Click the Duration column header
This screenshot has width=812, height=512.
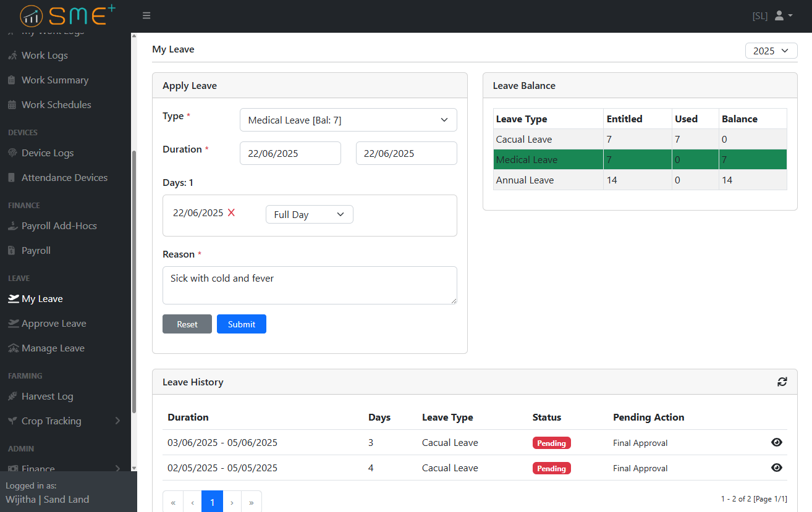click(x=188, y=417)
